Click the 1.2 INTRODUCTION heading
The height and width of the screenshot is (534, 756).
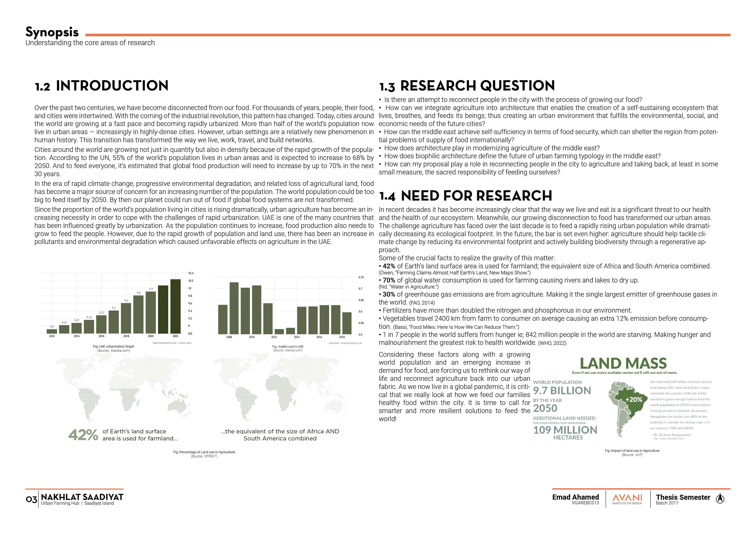tap(101, 86)
